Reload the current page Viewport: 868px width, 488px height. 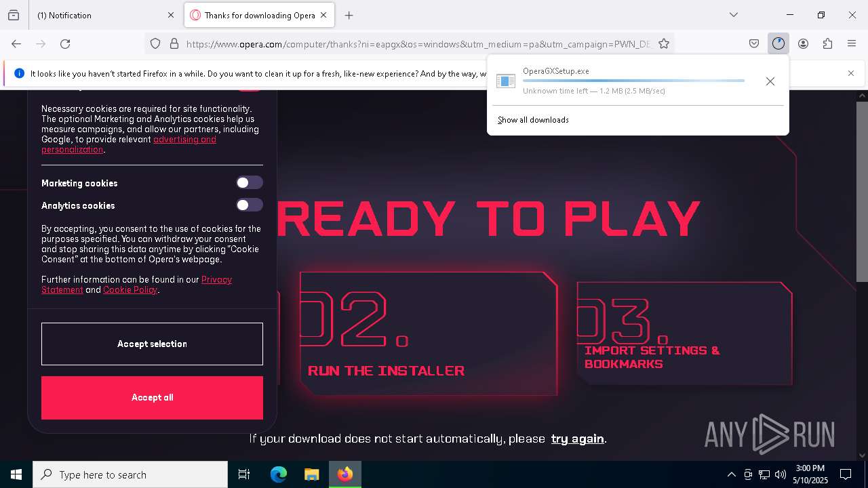[65, 43]
